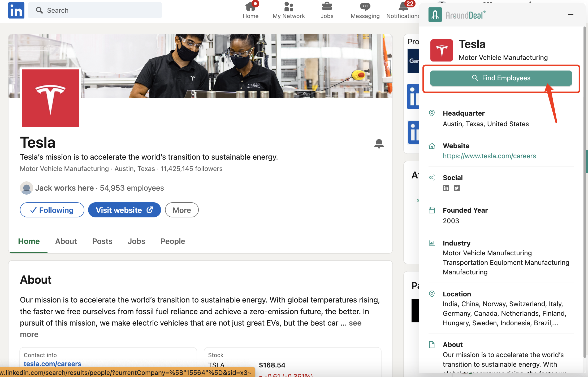The height and width of the screenshot is (377, 588).
Task: Switch to the People tab
Action: (x=173, y=241)
